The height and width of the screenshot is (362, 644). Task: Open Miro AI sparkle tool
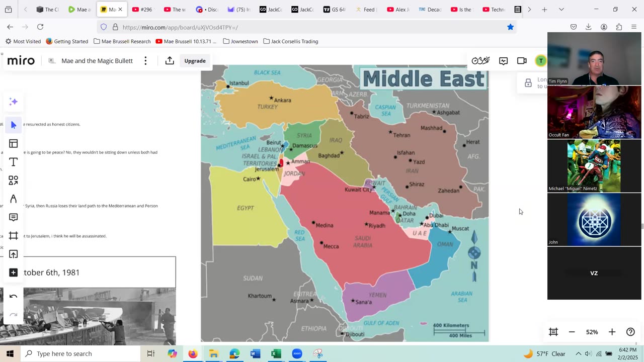(x=14, y=102)
